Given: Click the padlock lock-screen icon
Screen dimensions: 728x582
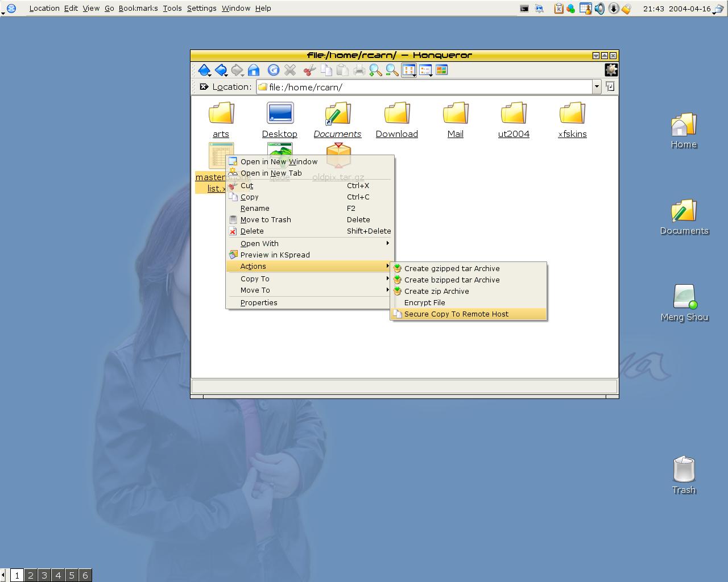Looking at the screenshot, I should tap(626, 9).
